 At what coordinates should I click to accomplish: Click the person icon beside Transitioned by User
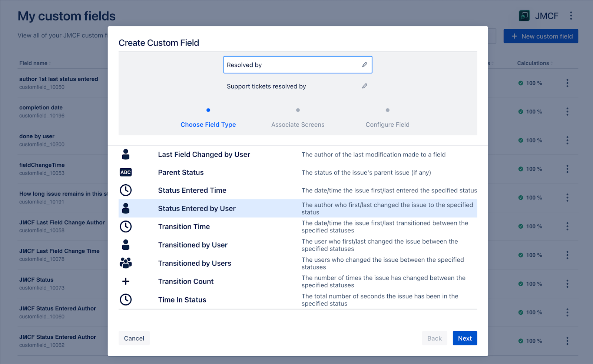pyautogui.click(x=126, y=245)
